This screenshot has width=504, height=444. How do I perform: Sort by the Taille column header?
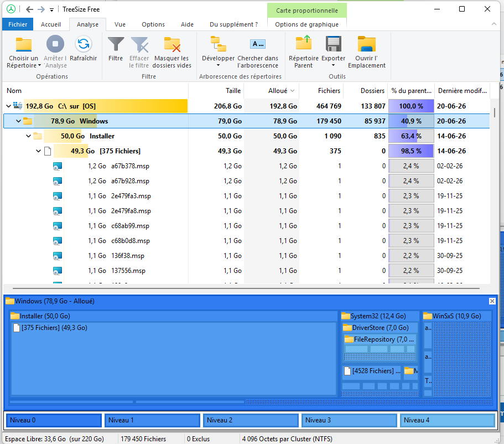[x=216, y=91]
